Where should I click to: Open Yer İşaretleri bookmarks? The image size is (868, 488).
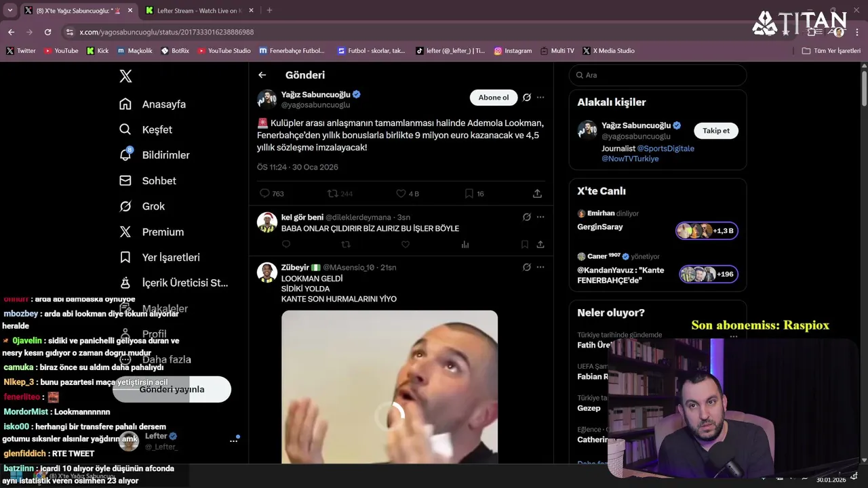(159, 258)
